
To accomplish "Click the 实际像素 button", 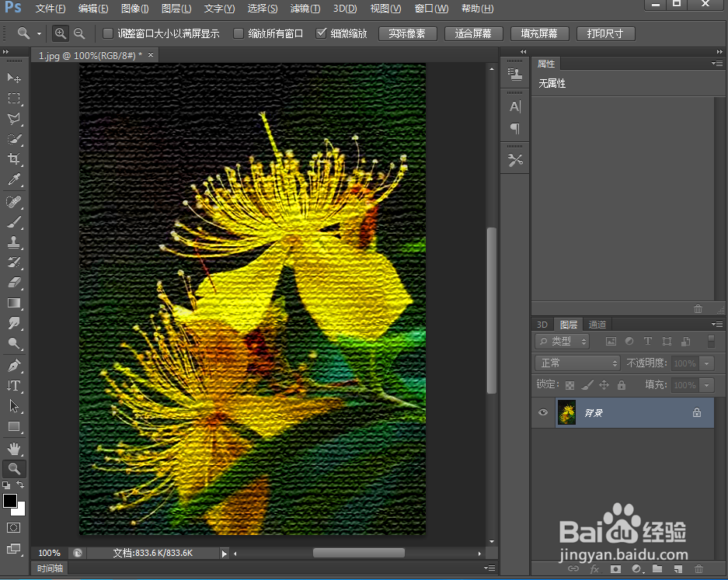I will (x=407, y=33).
